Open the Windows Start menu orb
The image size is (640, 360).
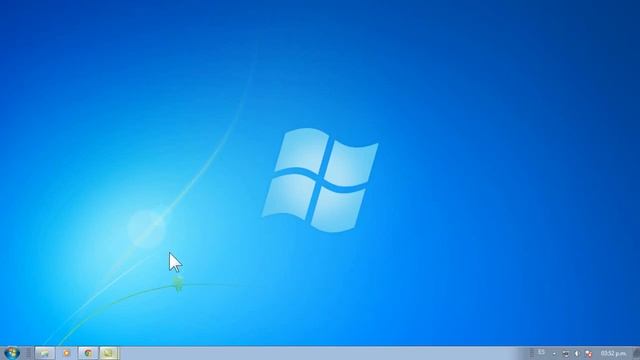[x=11, y=353]
